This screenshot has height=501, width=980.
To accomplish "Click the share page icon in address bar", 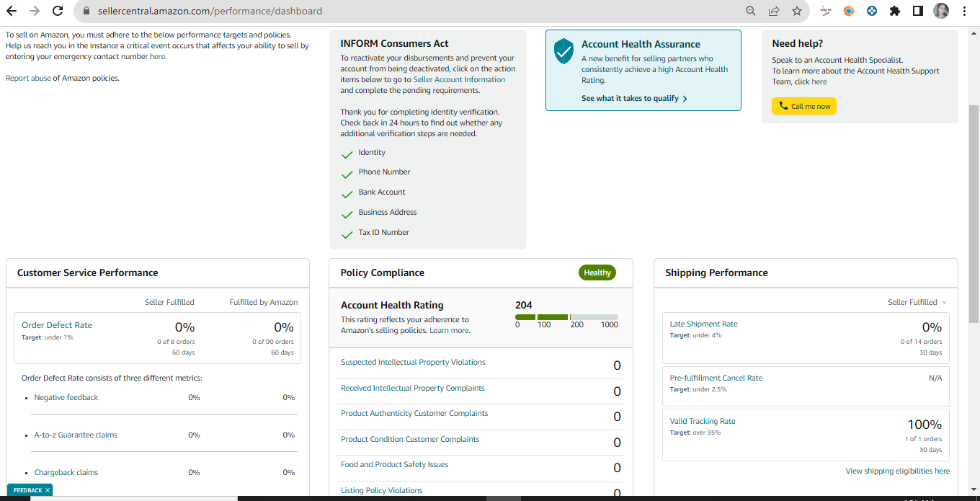I will click(x=774, y=11).
